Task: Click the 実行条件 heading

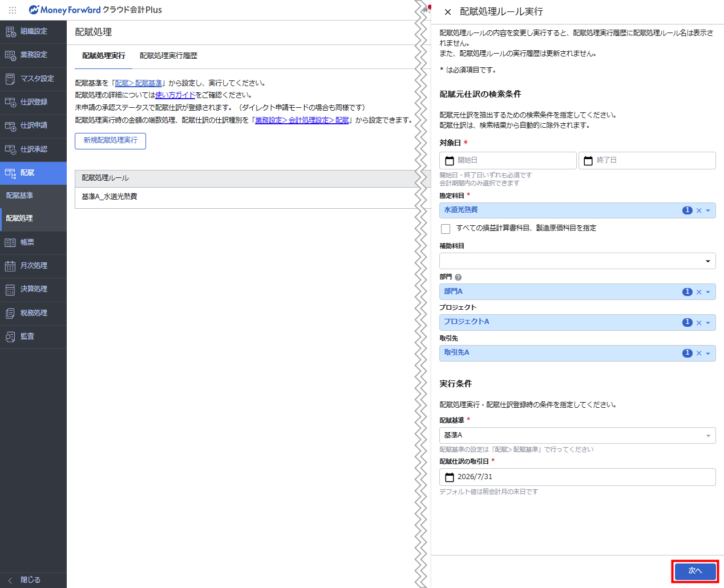Action: coord(455,384)
